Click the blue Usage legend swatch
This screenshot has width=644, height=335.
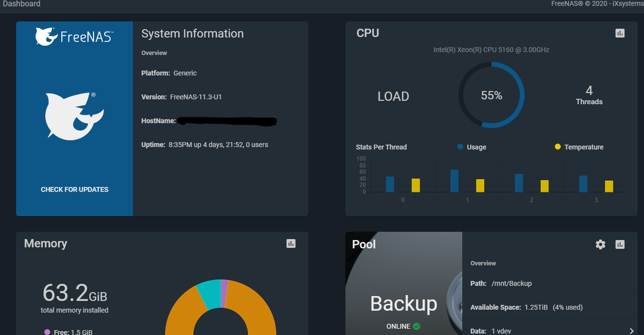(460, 147)
